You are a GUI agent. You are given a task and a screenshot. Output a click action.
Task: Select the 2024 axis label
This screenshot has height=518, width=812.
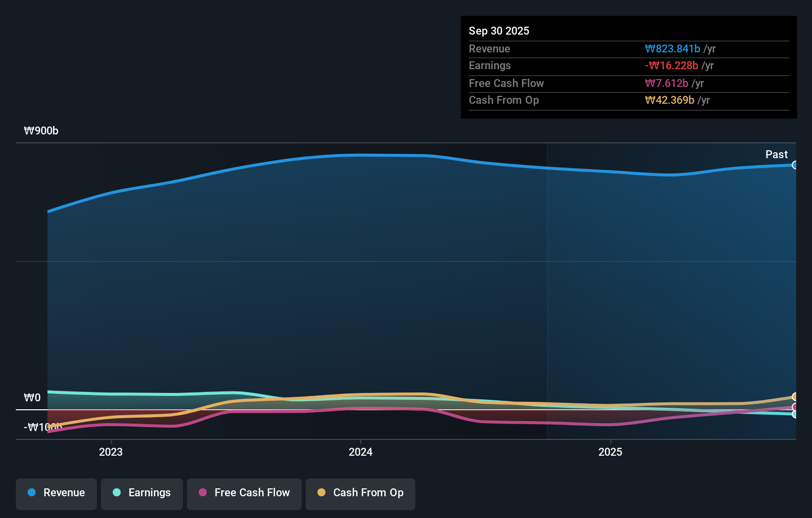(x=360, y=452)
